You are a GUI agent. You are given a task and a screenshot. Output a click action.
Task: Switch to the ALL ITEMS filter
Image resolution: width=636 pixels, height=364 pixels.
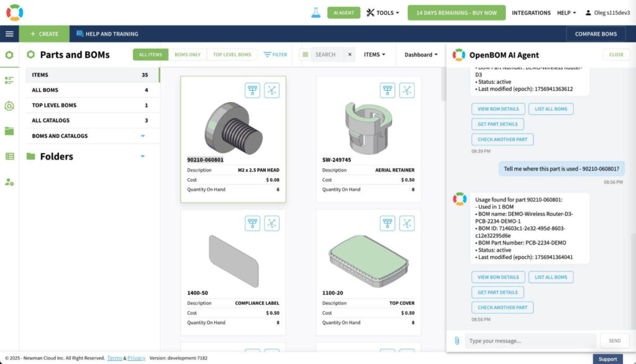click(x=150, y=55)
